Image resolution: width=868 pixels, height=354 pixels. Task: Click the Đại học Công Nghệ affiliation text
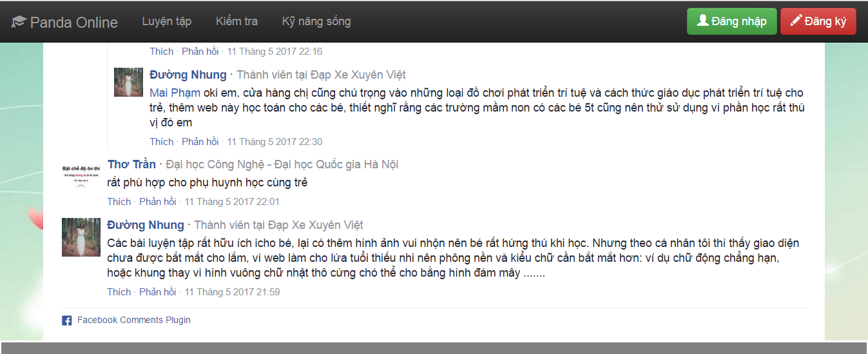click(x=282, y=164)
